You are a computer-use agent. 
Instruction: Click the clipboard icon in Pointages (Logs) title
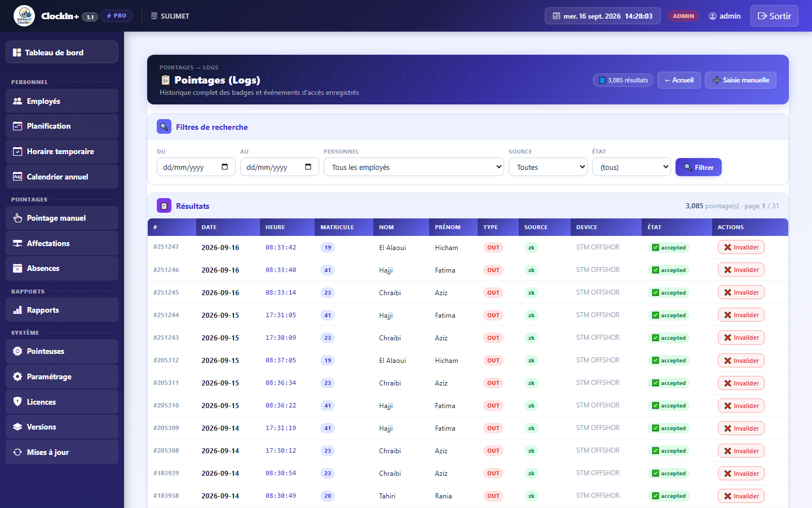click(165, 80)
